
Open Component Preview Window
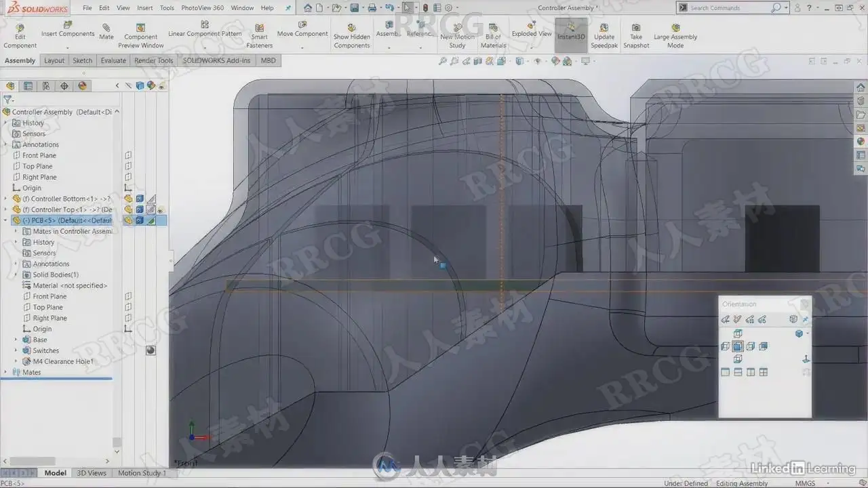(140, 37)
